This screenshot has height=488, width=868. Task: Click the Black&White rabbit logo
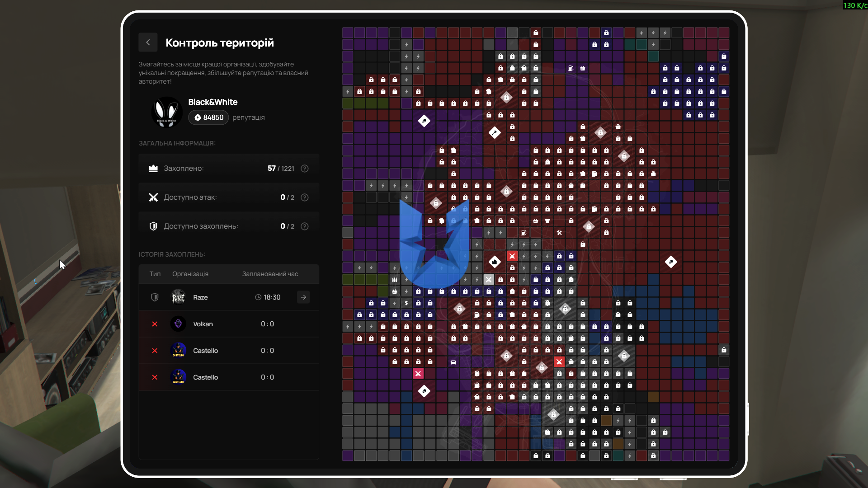[166, 112]
